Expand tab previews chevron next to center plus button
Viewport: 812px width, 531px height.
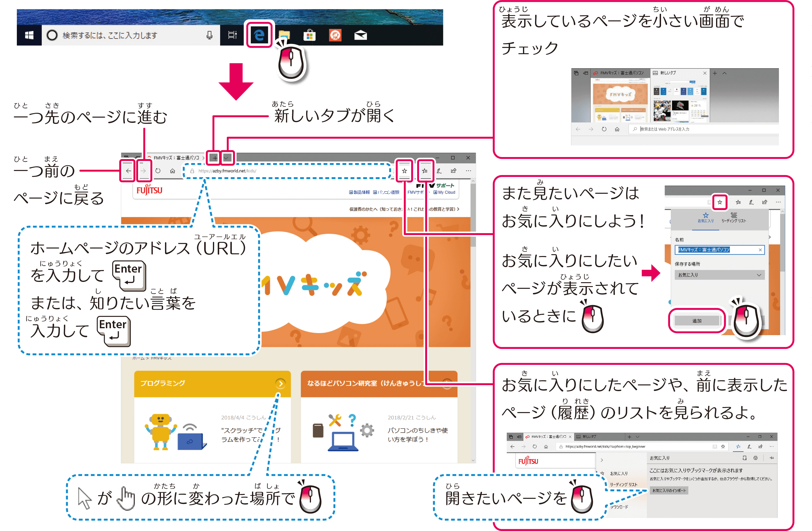[x=227, y=158]
